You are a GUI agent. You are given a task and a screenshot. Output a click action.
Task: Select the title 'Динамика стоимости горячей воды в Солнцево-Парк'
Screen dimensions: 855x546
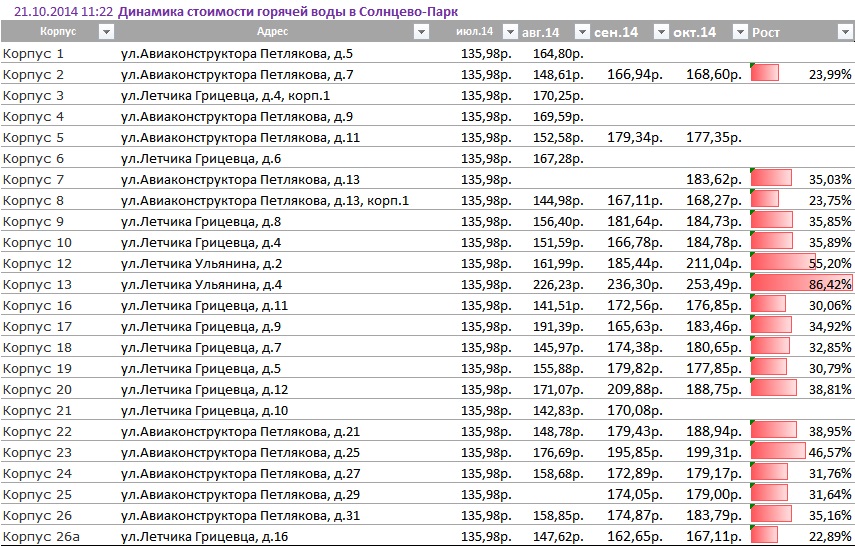(x=288, y=11)
